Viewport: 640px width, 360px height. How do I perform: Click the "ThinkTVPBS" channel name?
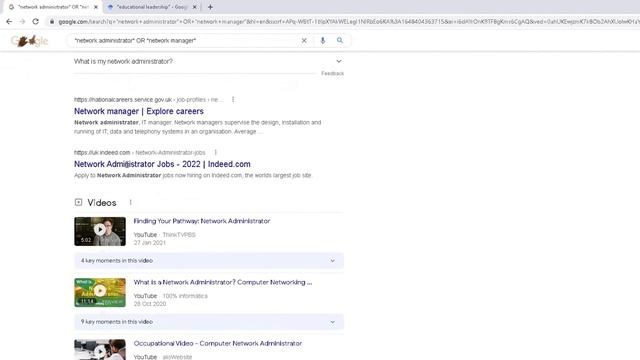pos(179,235)
